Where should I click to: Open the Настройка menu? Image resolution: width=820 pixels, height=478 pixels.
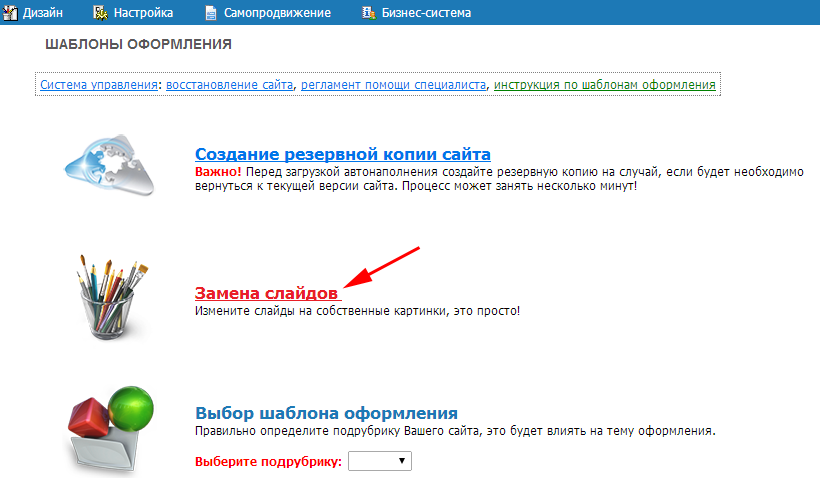pos(143,13)
